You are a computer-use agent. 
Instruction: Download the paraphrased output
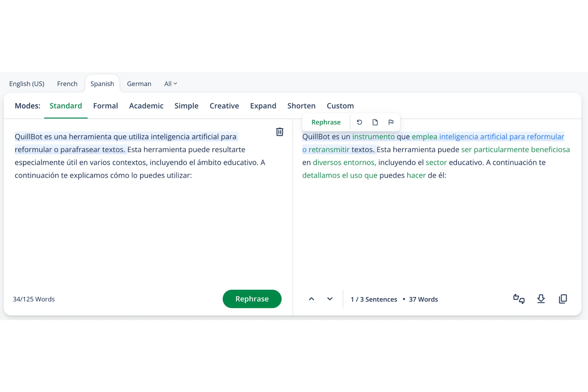click(541, 299)
